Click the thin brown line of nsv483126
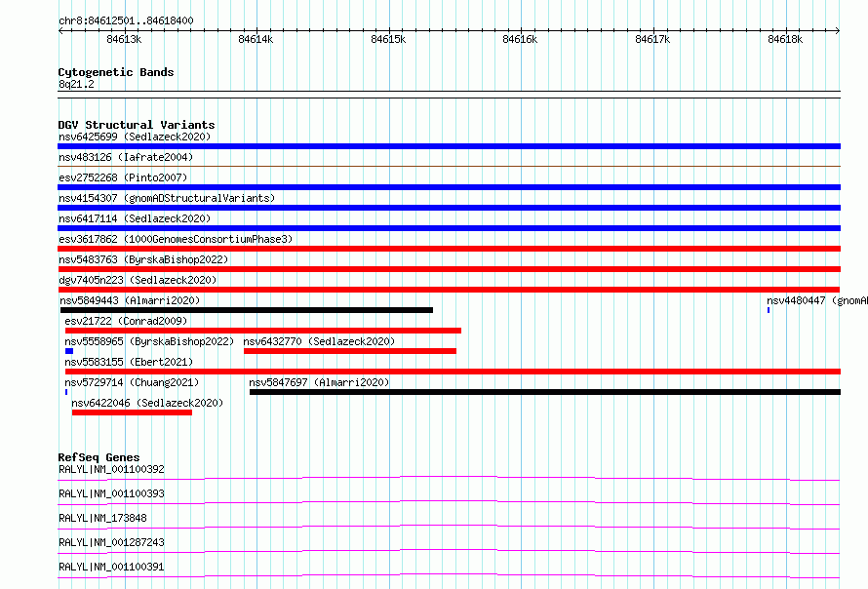The width and height of the screenshot is (868, 589). [449, 166]
